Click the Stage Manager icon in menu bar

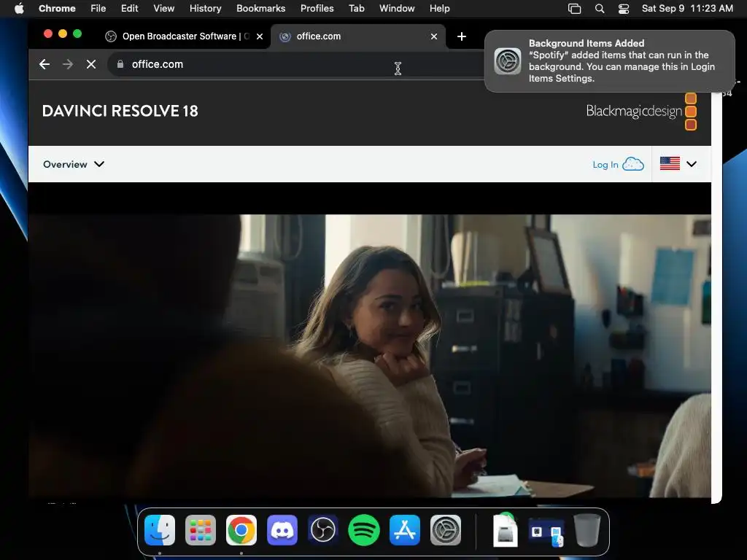click(575, 9)
